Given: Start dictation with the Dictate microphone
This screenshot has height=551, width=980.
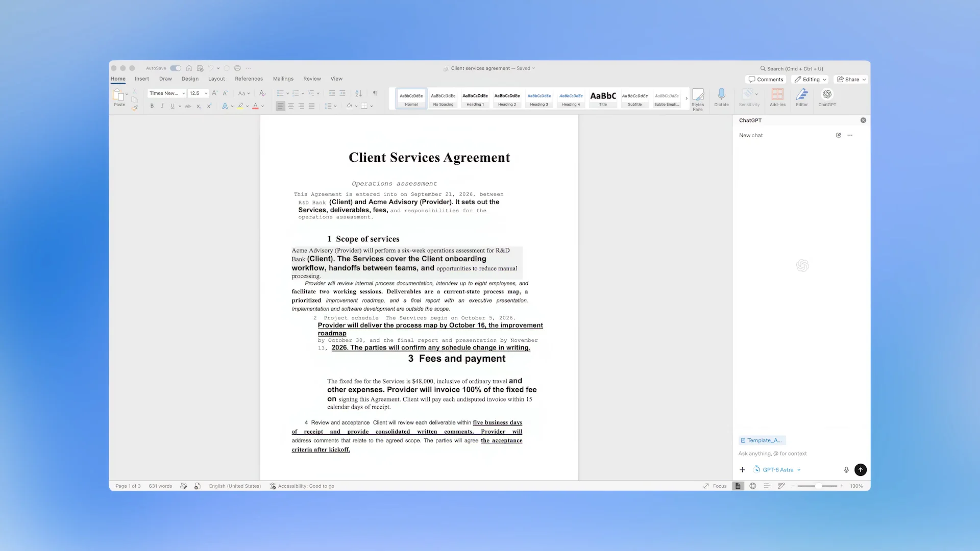Looking at the screenshot, I should click(x=721, y=97).
